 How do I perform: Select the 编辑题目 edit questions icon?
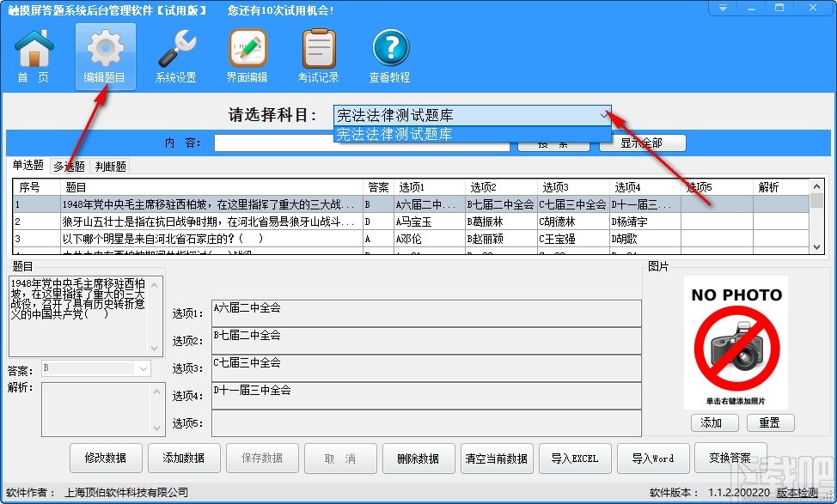(104, 53)
